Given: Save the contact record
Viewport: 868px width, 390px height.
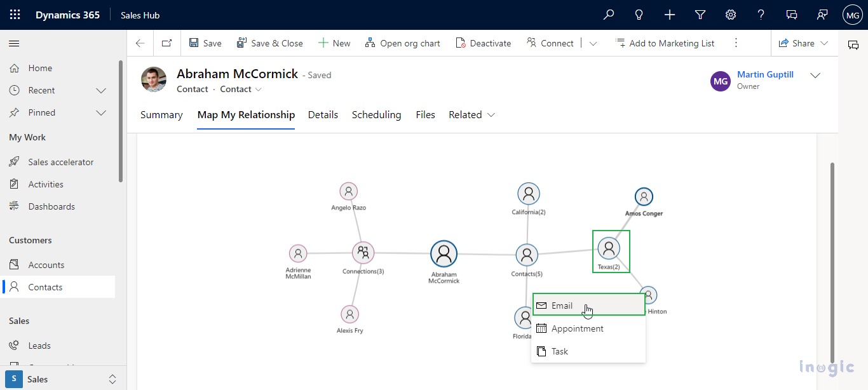Looking at the screenshot, I should coord(205,43).
